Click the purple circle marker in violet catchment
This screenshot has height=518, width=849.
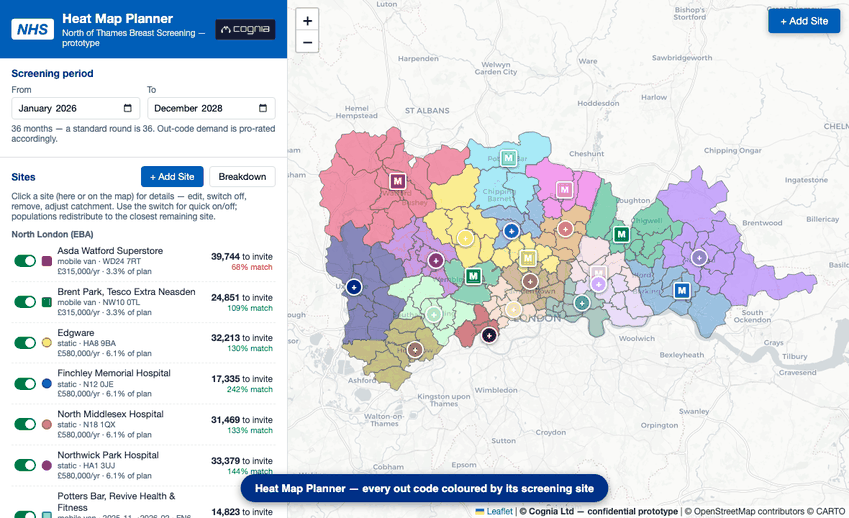[x=699, y=257]
